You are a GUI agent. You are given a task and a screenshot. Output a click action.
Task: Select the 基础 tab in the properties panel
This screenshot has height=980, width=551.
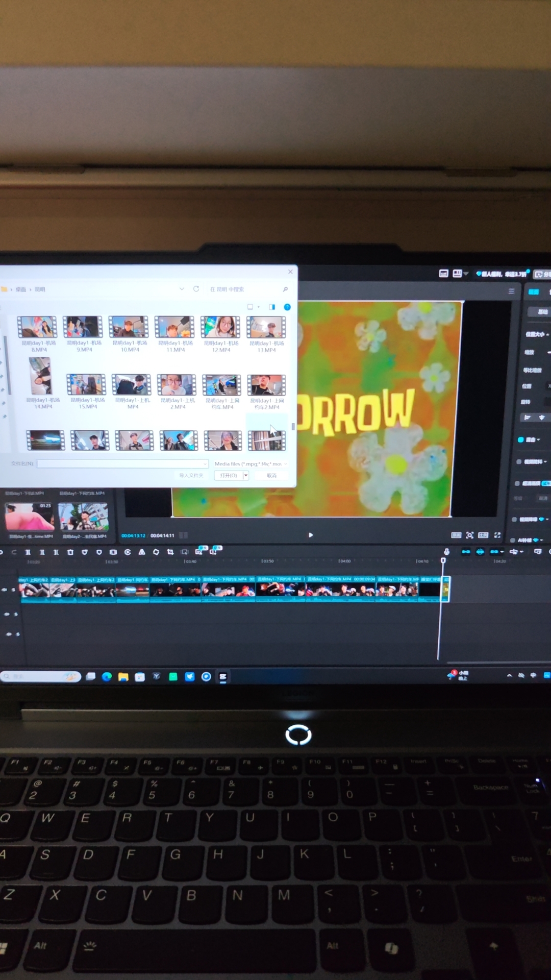(x=542, y=312)
